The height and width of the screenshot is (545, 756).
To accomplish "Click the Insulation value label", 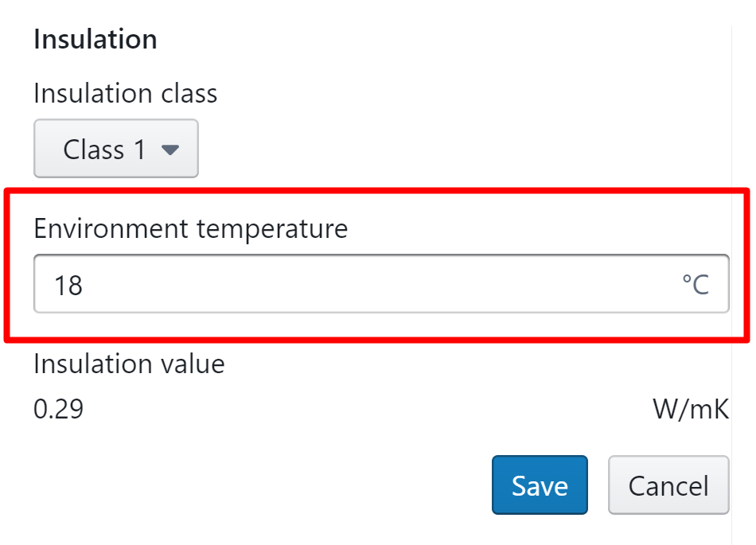I will coord(129,364).
